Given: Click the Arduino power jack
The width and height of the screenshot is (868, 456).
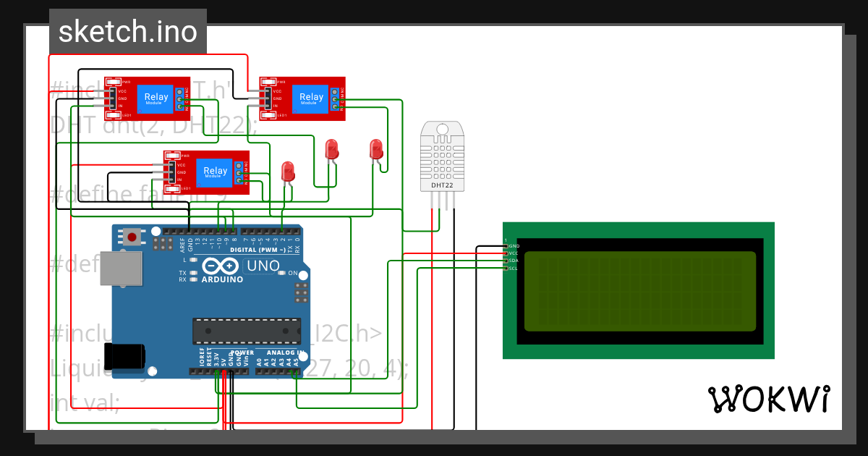Looking at the screenshot, I should pyautogui.click(x=124, y=355).
